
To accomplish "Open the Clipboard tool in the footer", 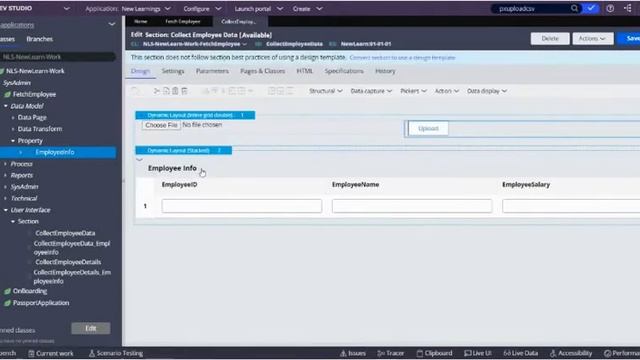I will tap(434, 353).
